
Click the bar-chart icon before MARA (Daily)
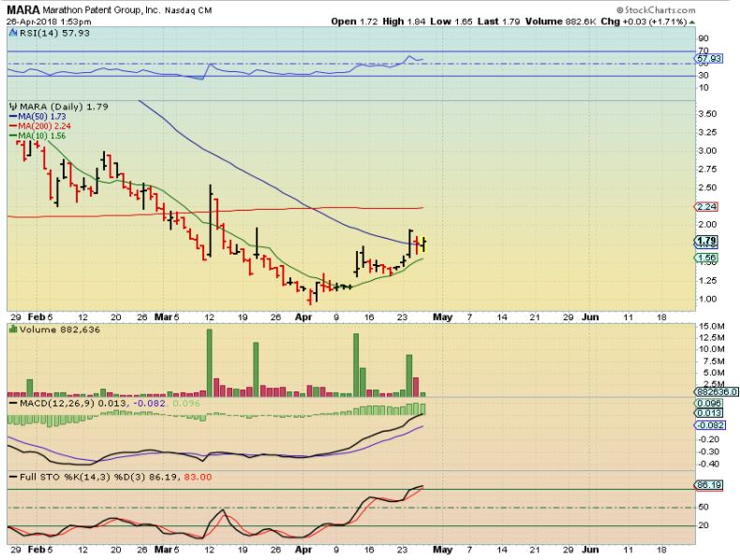(x=13, y=107)
